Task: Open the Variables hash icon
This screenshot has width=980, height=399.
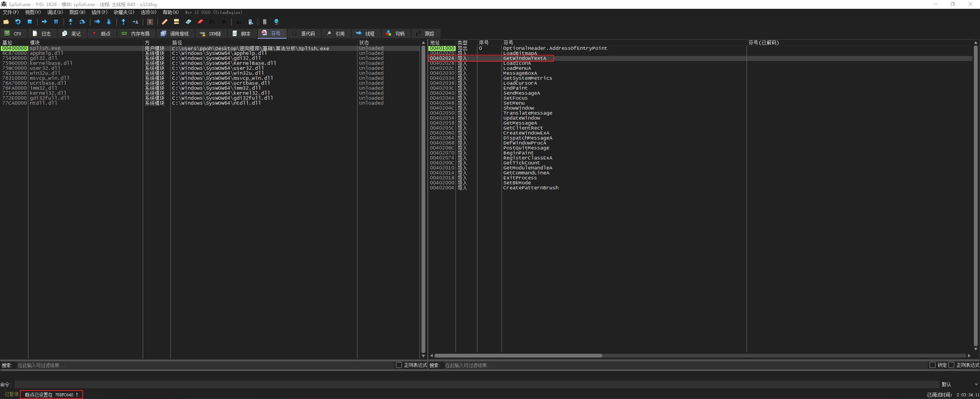Action: pyautogui.click(x=224, y=22)
